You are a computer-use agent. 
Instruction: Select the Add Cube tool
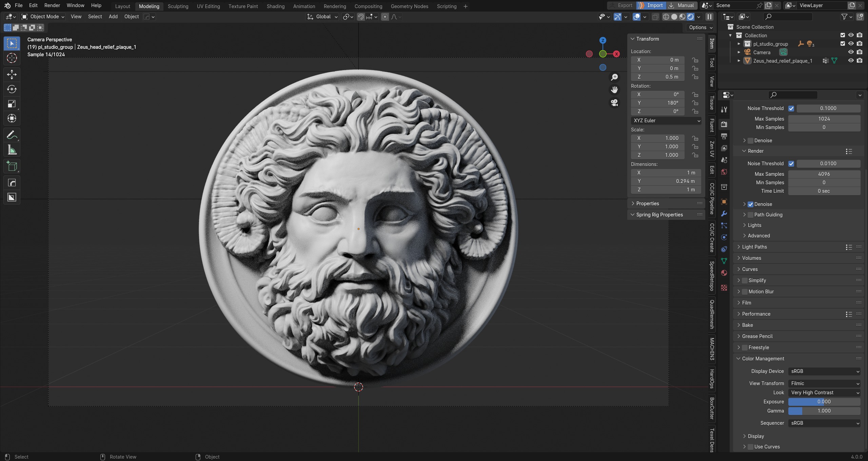(12, 166)
